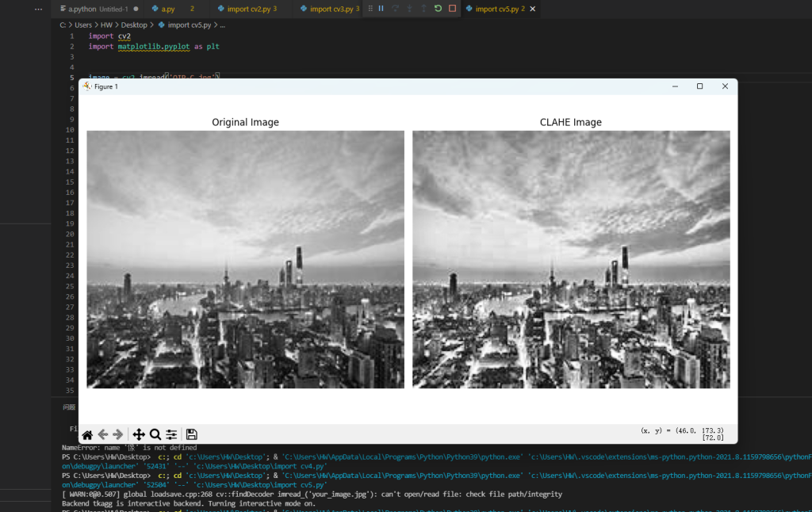Restart the debug session with green icon
This screenshot has width=812, height=512.
pos(438,9)
